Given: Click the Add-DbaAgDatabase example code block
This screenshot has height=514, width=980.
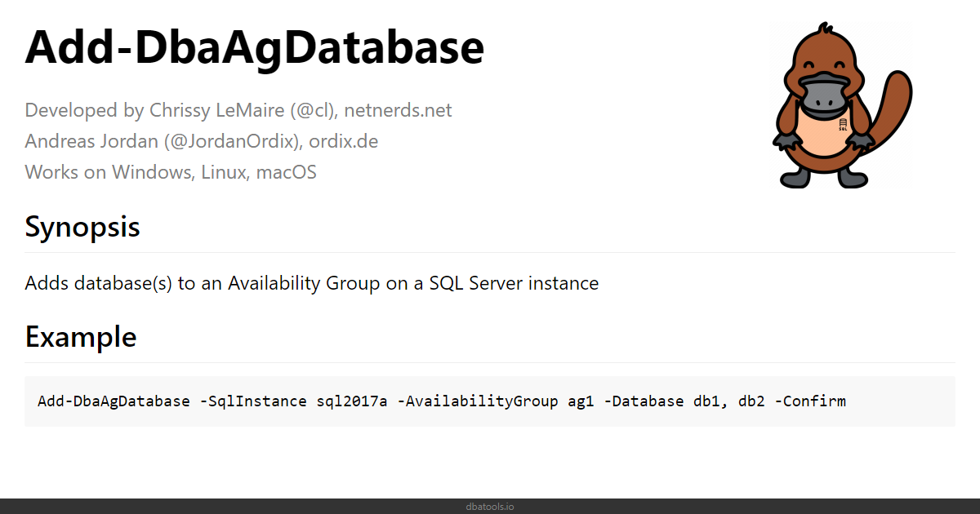Looking at the screenshot, I should pyautogui.click(x=490, y=401).
